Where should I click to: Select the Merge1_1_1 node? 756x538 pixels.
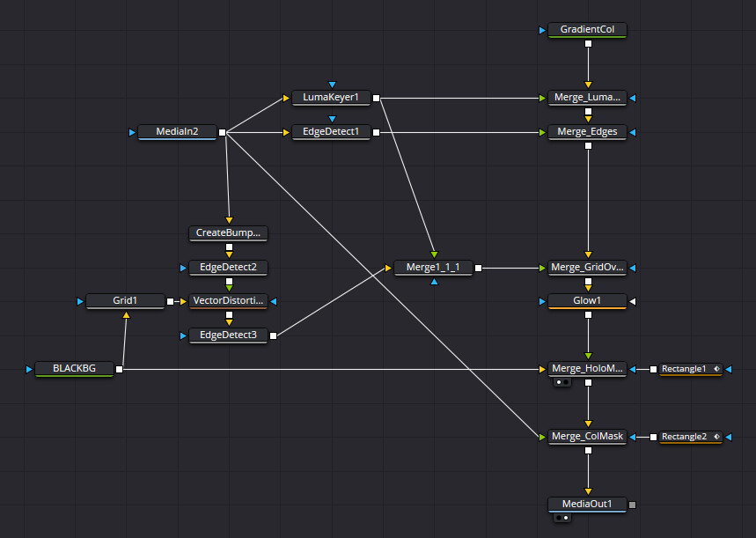pos(433,268)
